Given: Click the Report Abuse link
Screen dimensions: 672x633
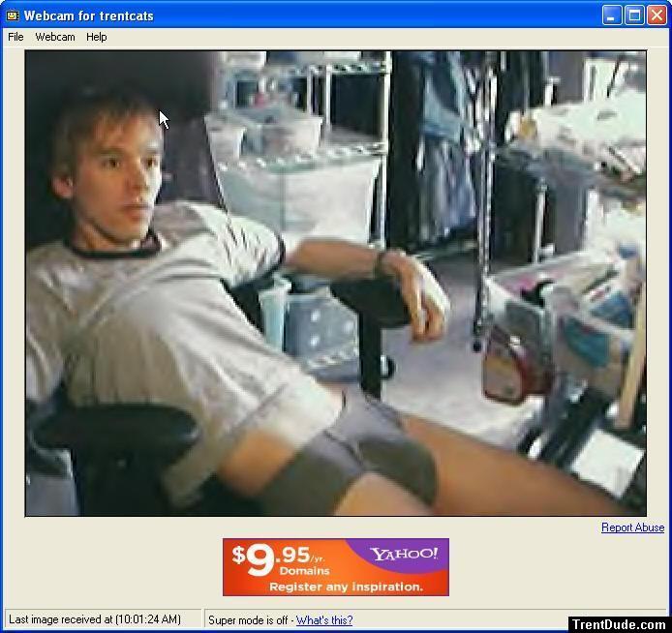Looking at the screenshot, I should [632, 527].
